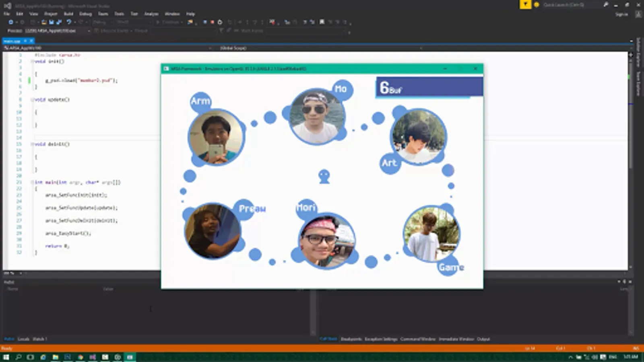Open the project scope dropdown above the editor
This screenshot has width=644, height=362.
pos(108,48)
